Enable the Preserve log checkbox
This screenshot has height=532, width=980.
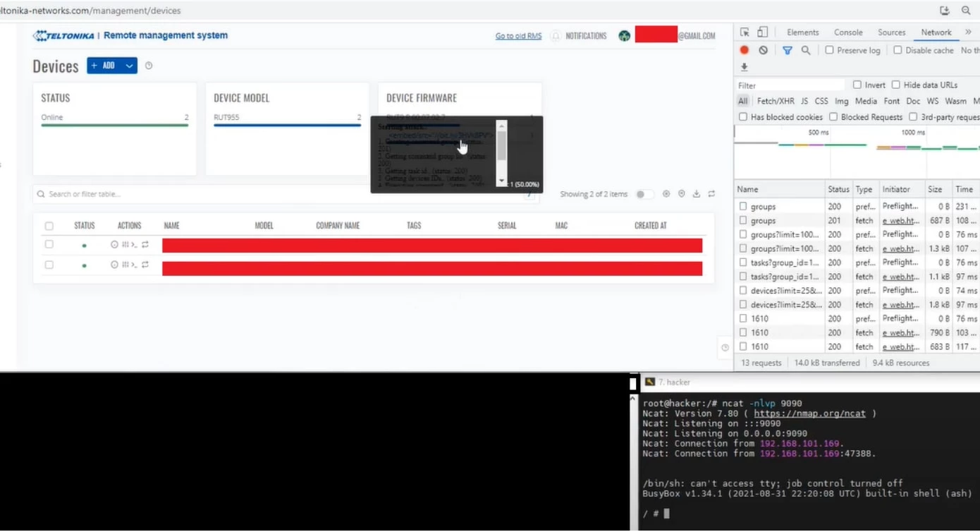[x=830, y=50]
